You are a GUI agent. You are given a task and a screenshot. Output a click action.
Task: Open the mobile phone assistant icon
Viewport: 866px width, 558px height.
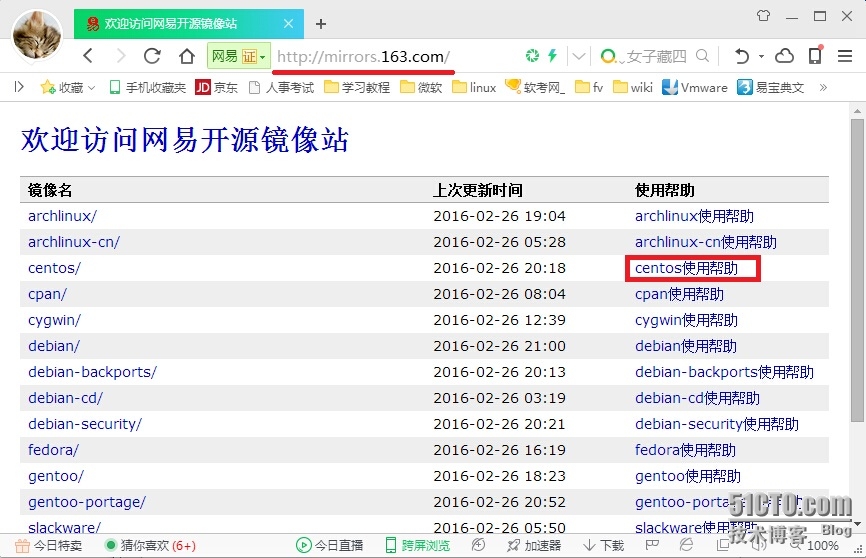pos(815,55)
